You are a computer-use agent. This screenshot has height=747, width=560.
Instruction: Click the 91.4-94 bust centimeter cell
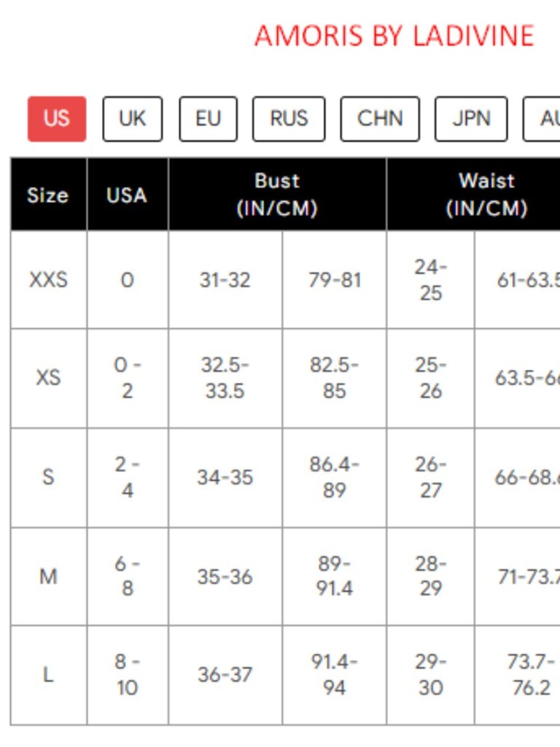[334, 675]
